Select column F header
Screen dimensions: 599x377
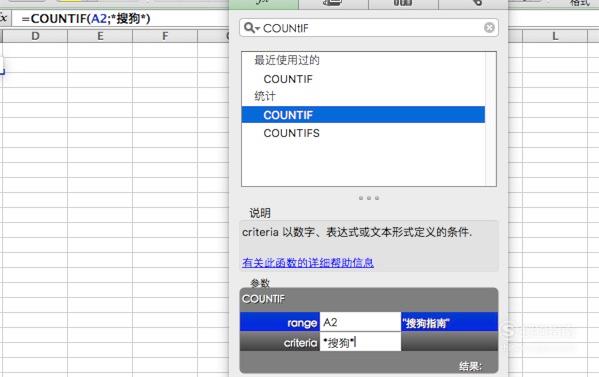pyautogui.click(x=165, y=36)
